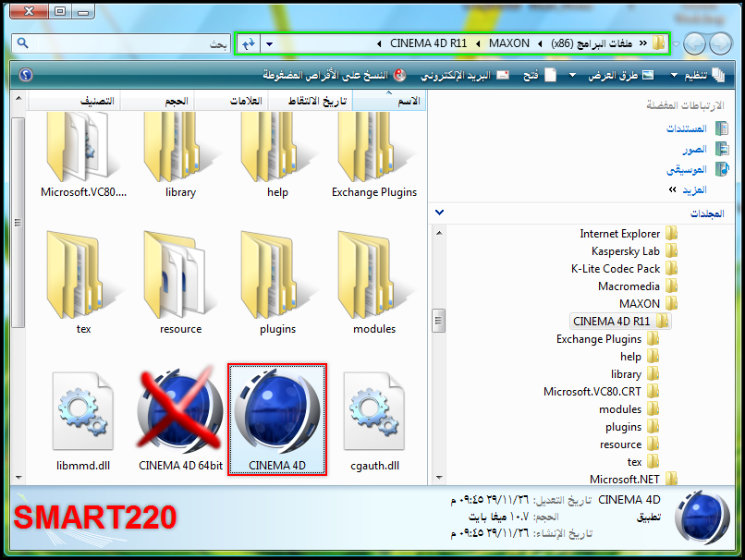Screen dimensions: 745x560
Task: Click the folder icon in the address bar
Action: click(658, 43)
